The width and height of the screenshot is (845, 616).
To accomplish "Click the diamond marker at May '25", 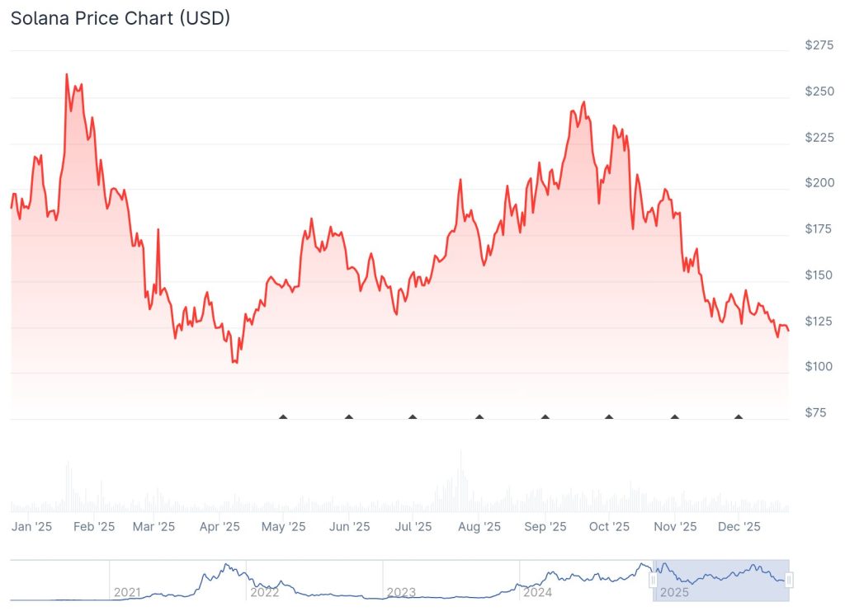I will (x=284, y=417).
